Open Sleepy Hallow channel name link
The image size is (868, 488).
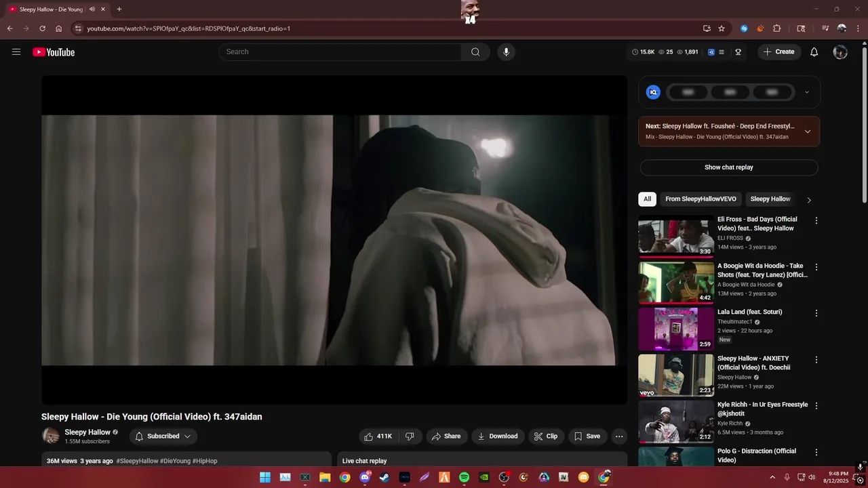click(87, 432)
